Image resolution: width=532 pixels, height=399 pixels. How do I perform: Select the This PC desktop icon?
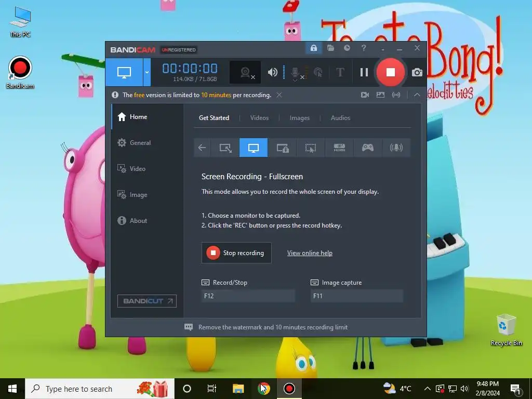click(x=20, y=22)
